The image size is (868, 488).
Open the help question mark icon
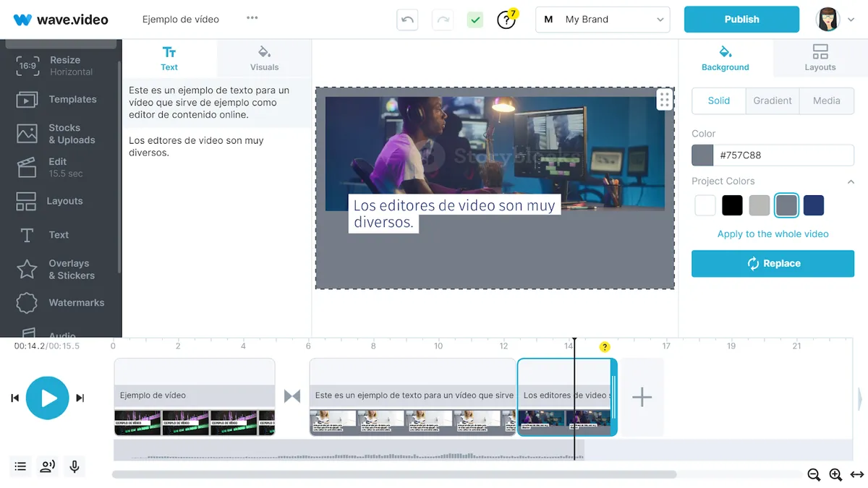click(507, 20)
